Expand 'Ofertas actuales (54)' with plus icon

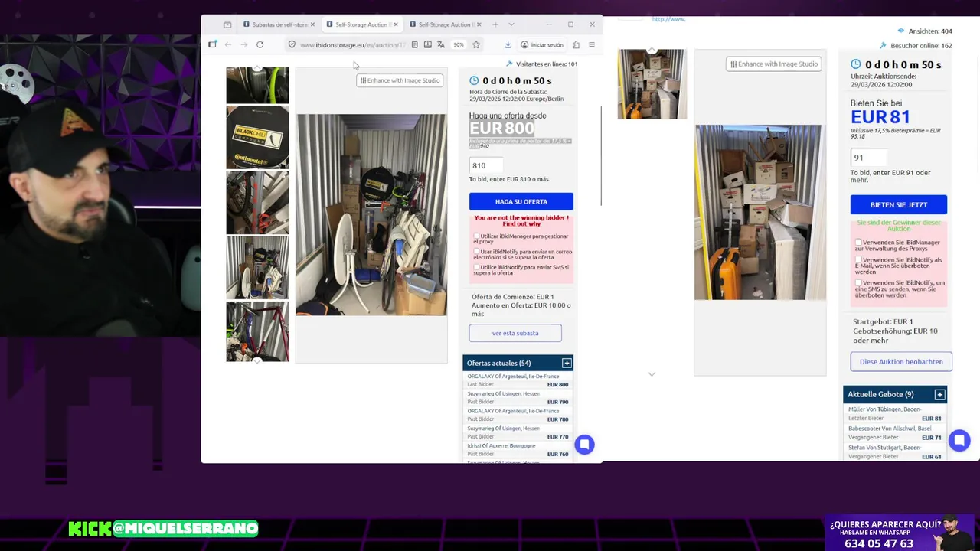[x=567, y=363]
